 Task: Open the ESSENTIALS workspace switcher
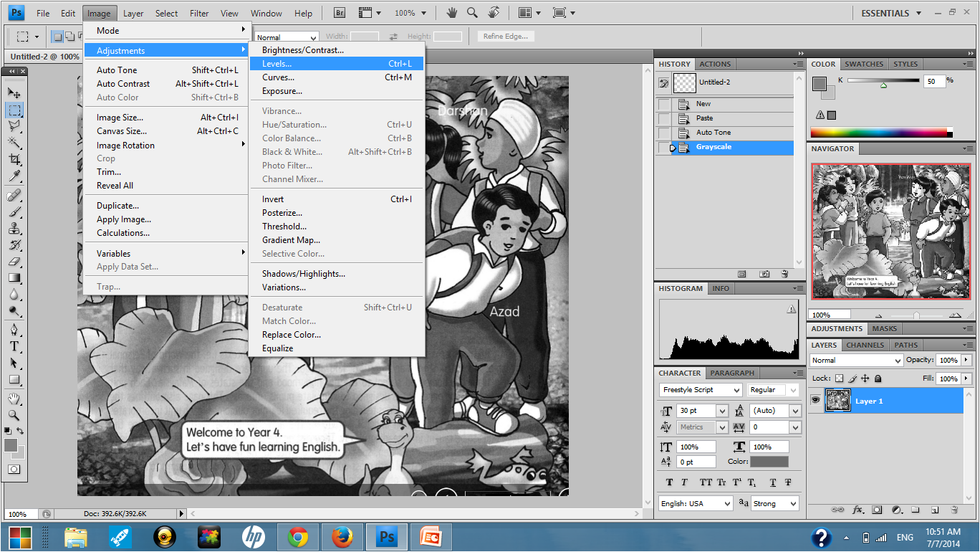coord(890,13)
